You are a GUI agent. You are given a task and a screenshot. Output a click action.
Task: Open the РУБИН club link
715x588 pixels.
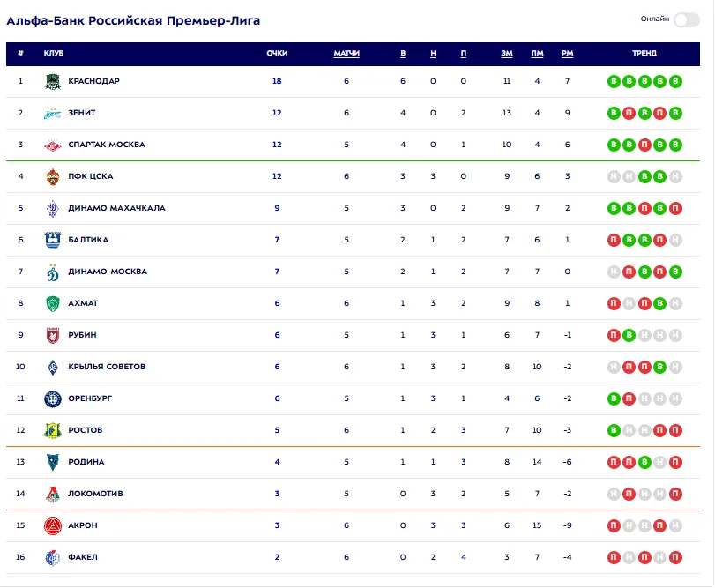83,335
